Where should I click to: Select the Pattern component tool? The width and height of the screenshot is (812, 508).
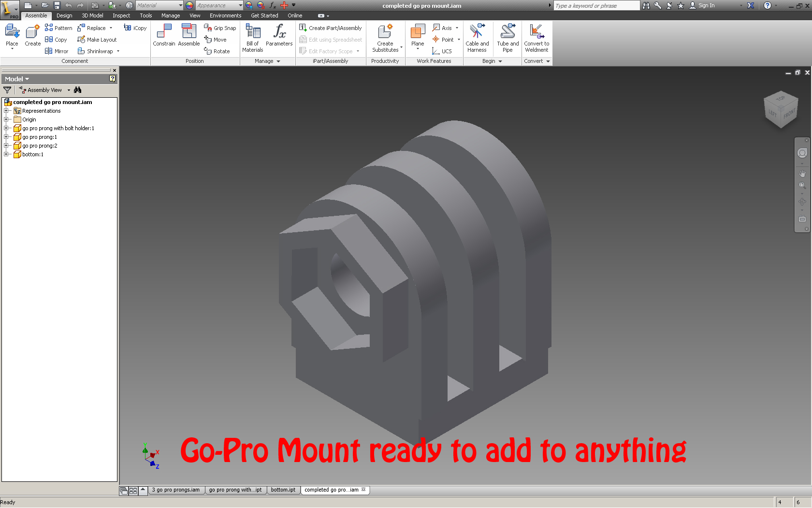58,28
